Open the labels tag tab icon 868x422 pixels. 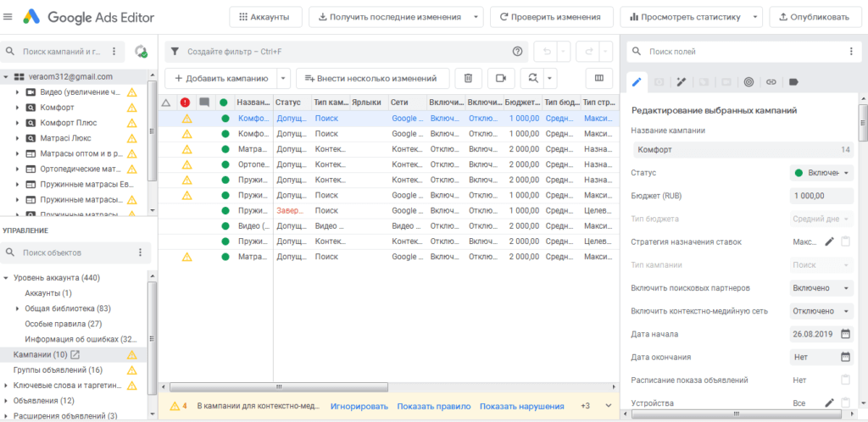[793, 82]
